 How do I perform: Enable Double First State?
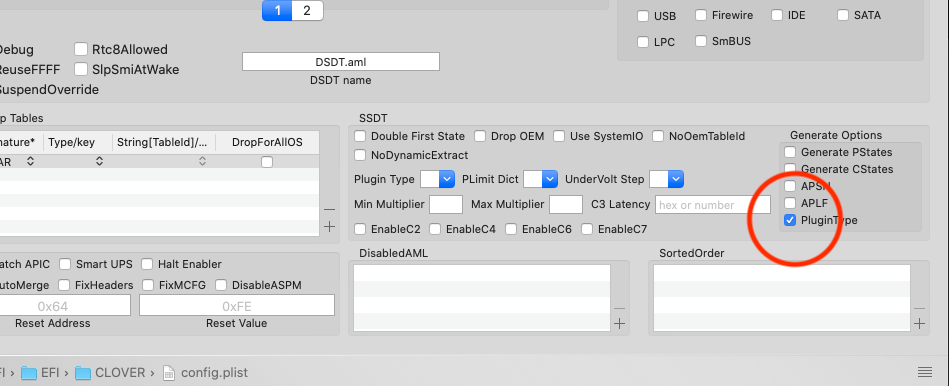pyautogui.click(x=360, y=136)
